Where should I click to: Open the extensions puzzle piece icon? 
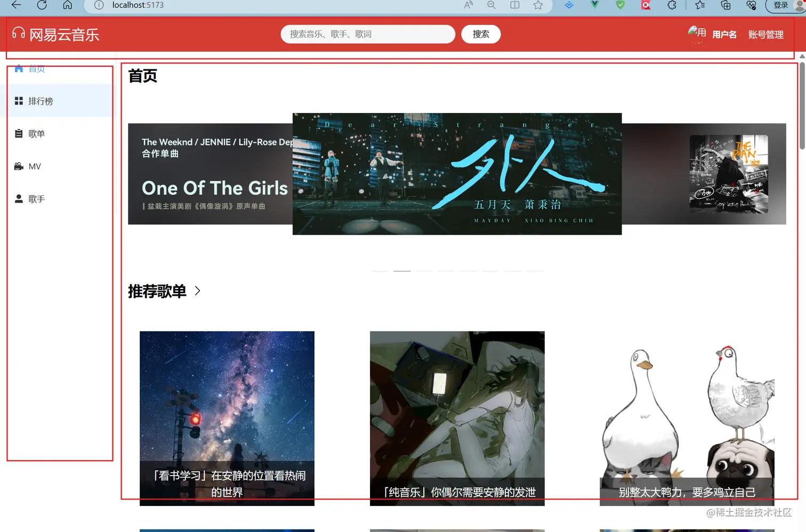[x=672, y=5]
